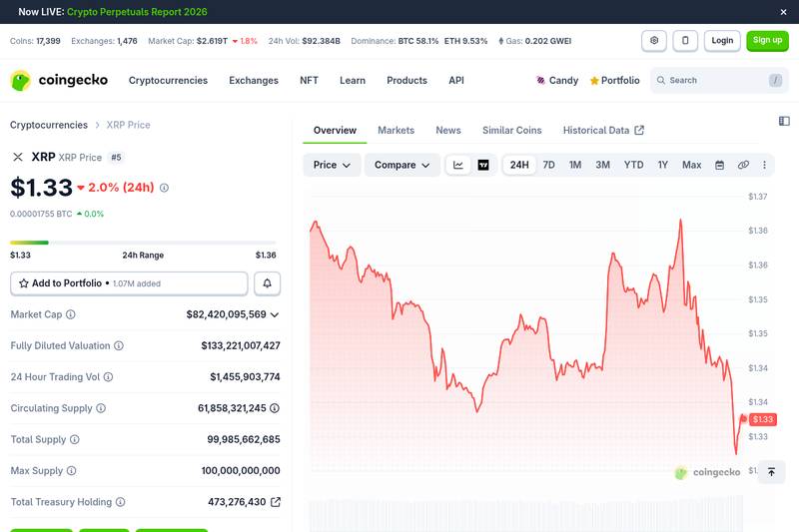Screen dimensions: 799x532
Task: Open the API nav menu
Action: (456, 81)
